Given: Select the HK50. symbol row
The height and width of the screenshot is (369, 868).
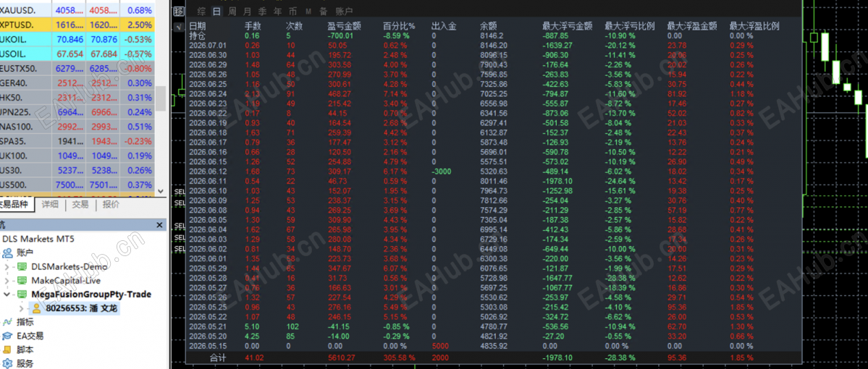Looking at the screenshot, I should (x=77, y=98).
